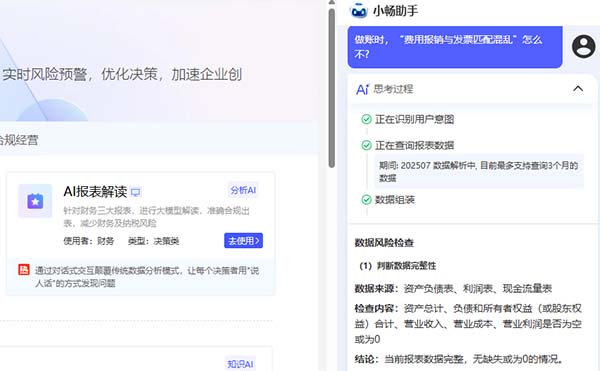Click the 数据风险检查 heading
The width and height of the screenshot is (600, 371).
(384, 243)
